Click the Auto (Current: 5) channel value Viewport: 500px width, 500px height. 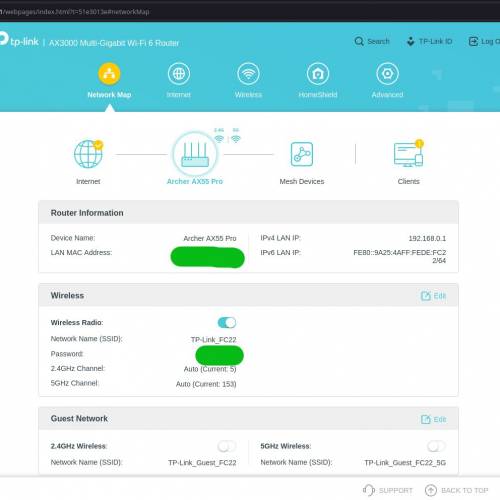pyautogui.click(x=210, y=369)
